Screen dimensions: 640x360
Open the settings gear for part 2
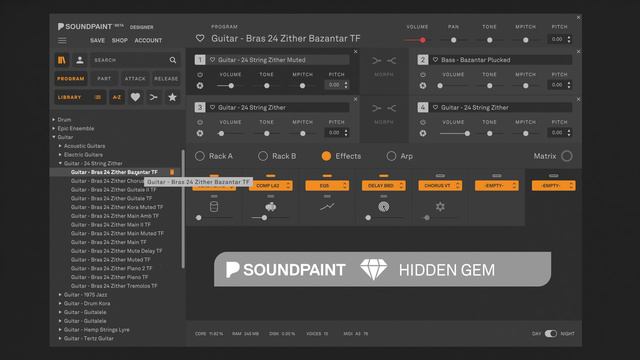tap(423, 86)
